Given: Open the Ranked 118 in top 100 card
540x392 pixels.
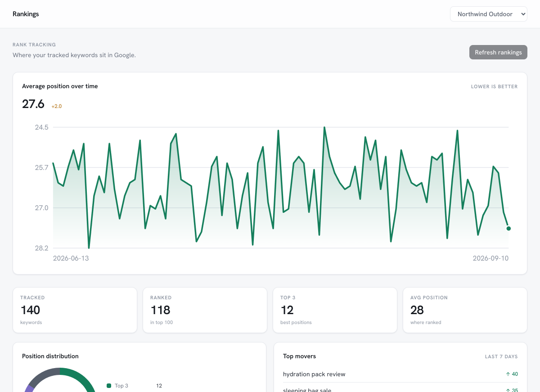Looking at the screenshot, I should pyautogui.click(x=205, y=310).
